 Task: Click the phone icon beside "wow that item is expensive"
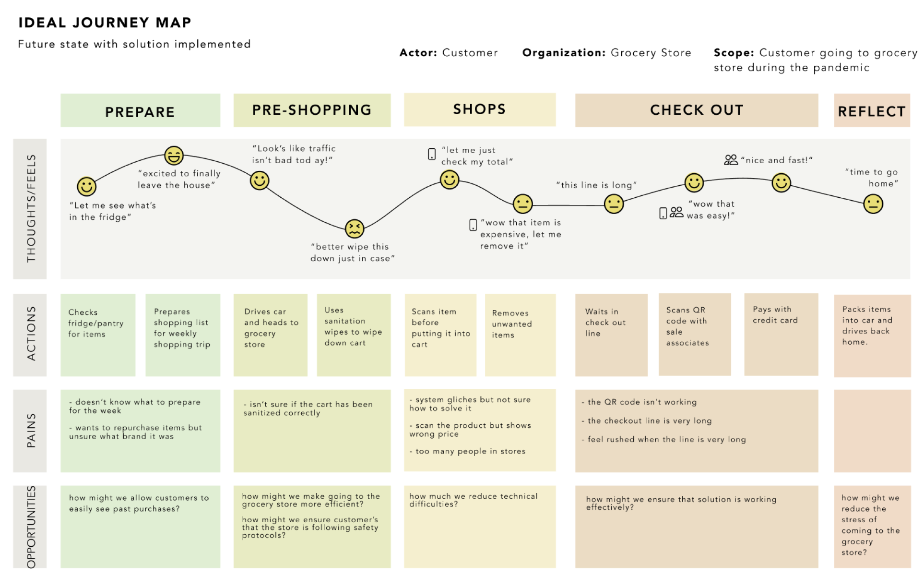[x=473, y=225]
